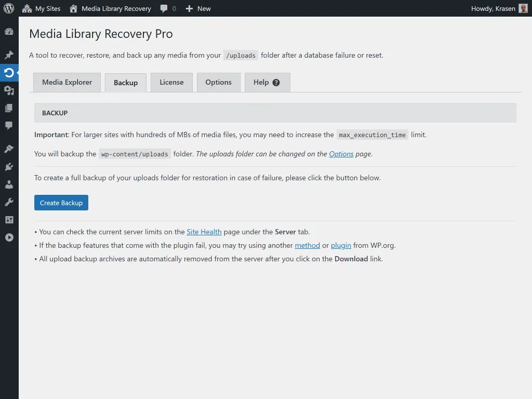Open the License tab
The image size is (532, 399).
point(171,82)
